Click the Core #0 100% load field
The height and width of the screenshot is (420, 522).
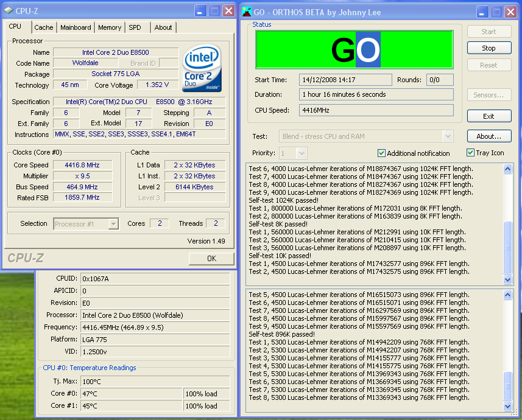tap(206, 394)
